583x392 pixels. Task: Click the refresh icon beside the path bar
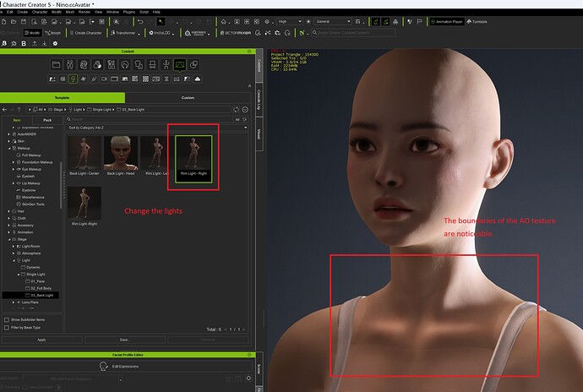236,109
